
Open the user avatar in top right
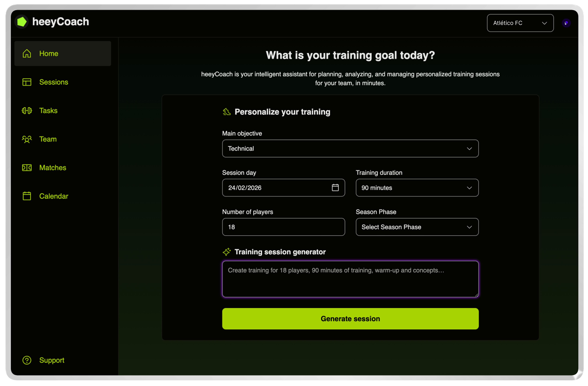566,23
